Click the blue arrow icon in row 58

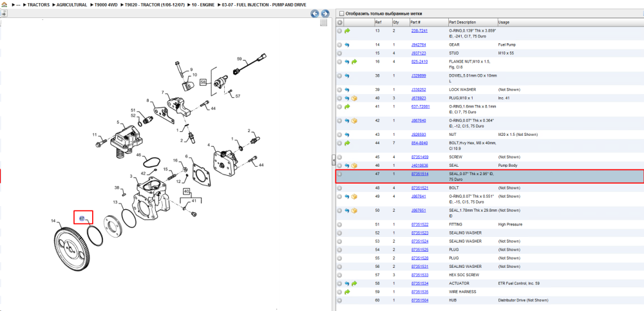coord(347,283)
